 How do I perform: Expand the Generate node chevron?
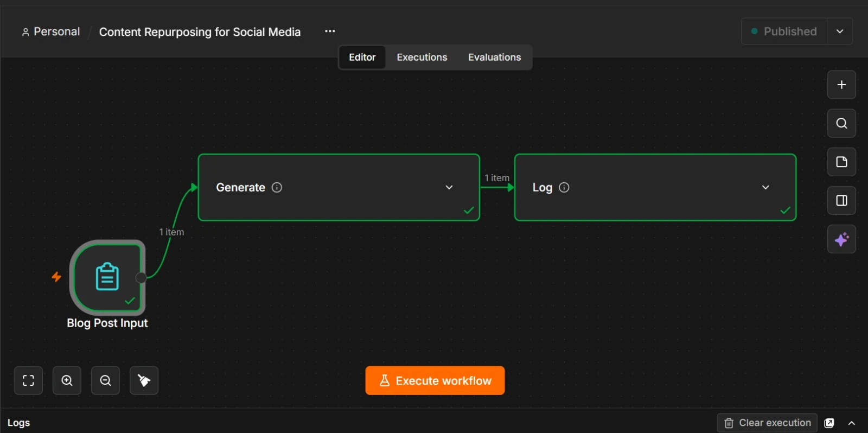pyautogui.click(x=449, y=187)
